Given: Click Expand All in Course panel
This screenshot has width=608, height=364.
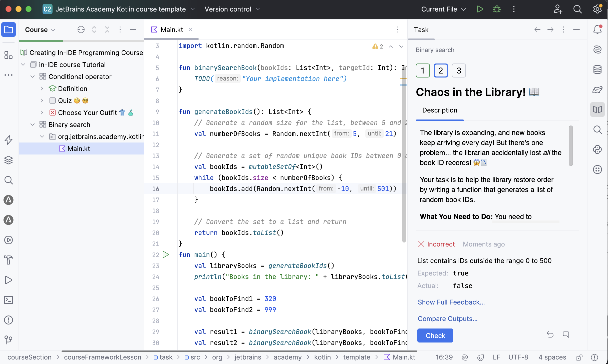Looking at the screenshot, I should (x=94, y=30).
